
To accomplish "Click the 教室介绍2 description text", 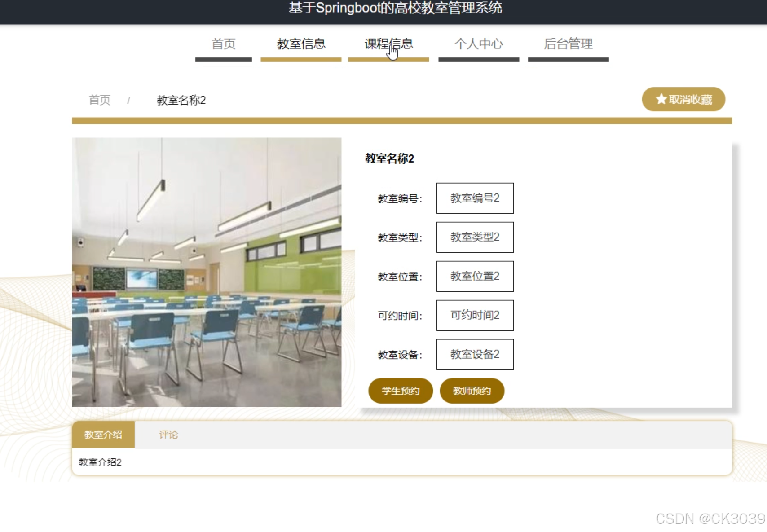I will (101, 462).
